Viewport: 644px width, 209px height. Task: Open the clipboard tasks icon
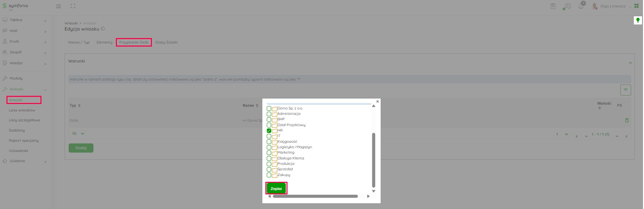[x=553, y=6]
